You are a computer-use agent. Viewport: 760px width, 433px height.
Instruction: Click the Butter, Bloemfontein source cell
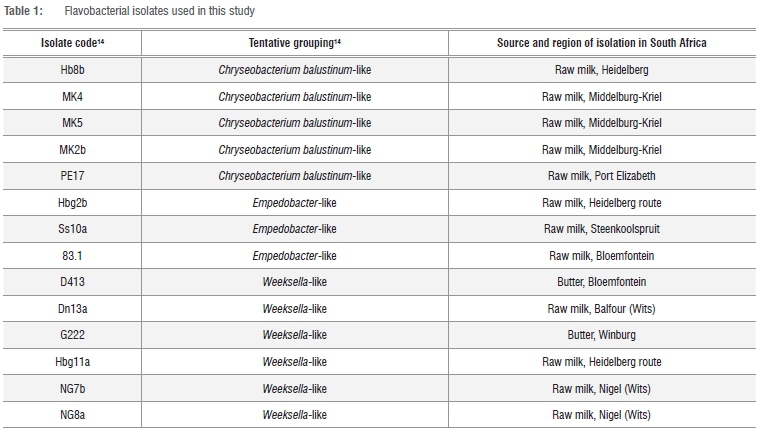(601, 282)
